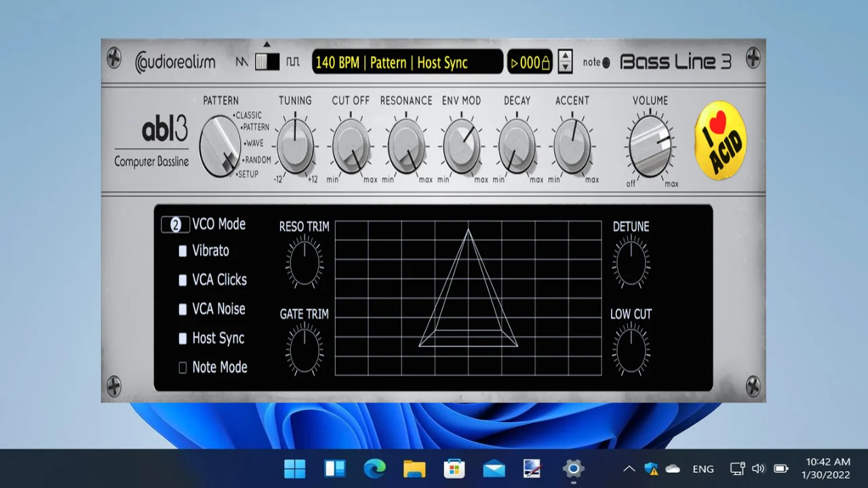This screenshot has width=868, height=488.
Task: Click the Env Mod knob
Action: click(x=462, y=145)
